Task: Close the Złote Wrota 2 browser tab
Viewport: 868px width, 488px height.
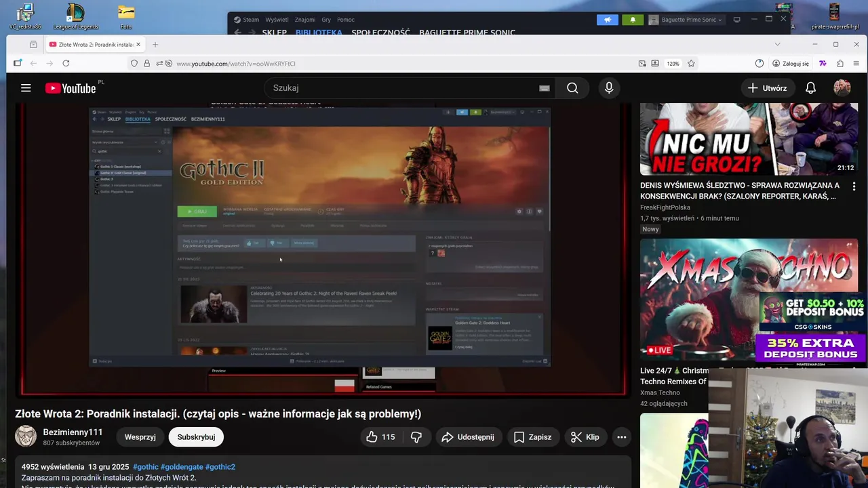Action: tap(138, 45)
